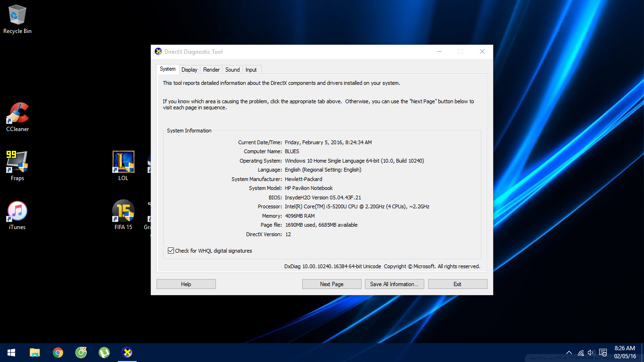The width and height of the screenshot is (644, 362).
Task: Click the computer name value 'BLUES'
Action: (292, 151)
